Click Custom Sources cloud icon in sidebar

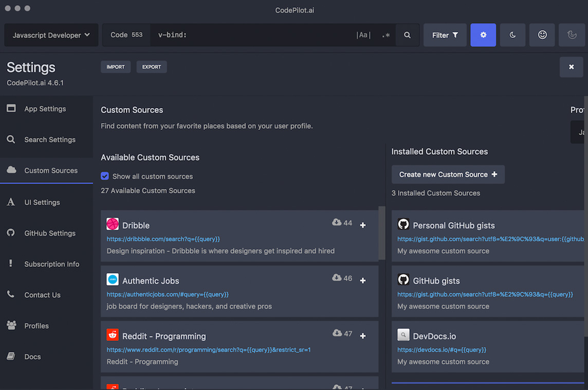[11, 170]
